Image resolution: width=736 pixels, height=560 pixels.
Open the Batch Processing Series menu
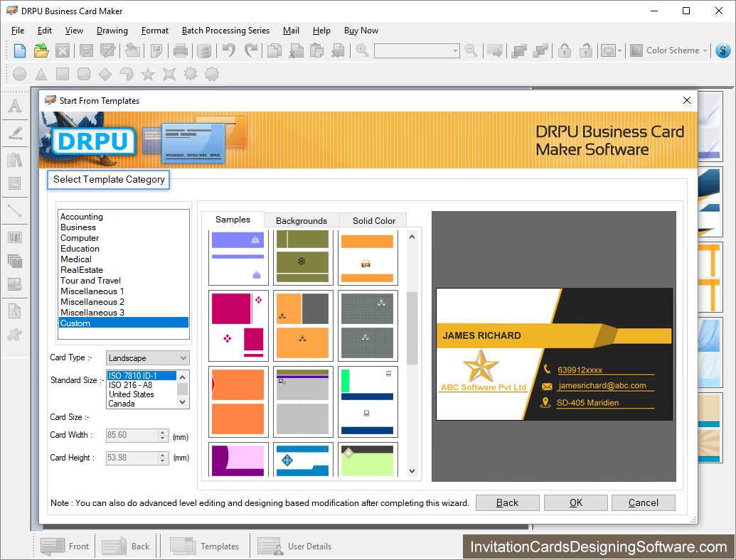(225, 31)
